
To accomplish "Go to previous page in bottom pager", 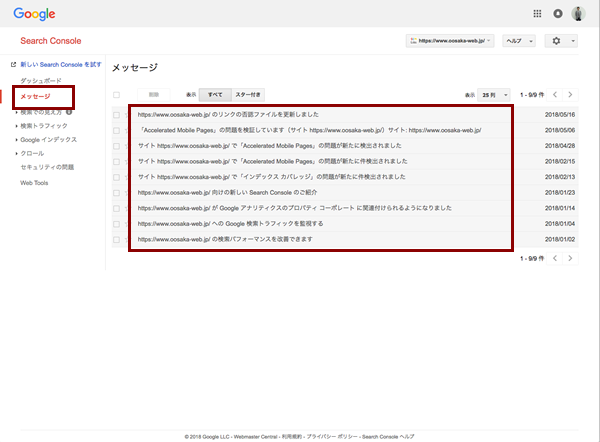I will pos(555,258).
